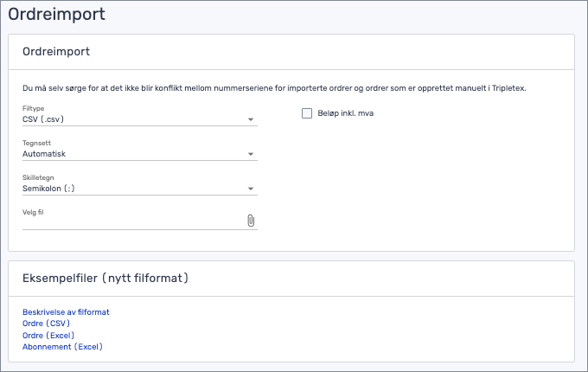Screen dimensions: 588x372
Task: Click the Tegnsett field label
Action: 36,143
